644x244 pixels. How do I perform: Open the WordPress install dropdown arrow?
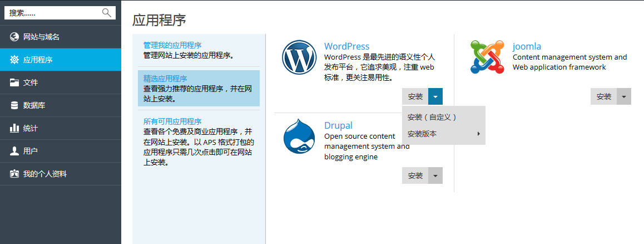click(x=435, y=96)
